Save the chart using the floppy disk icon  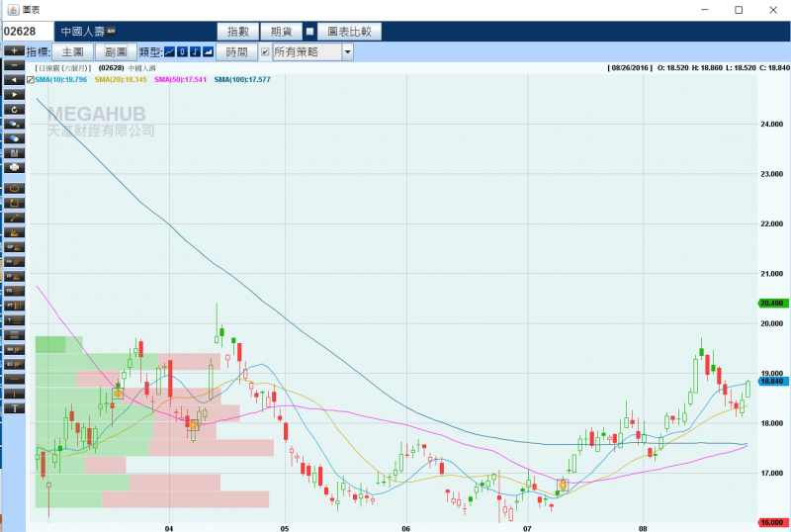coord(15,153)
